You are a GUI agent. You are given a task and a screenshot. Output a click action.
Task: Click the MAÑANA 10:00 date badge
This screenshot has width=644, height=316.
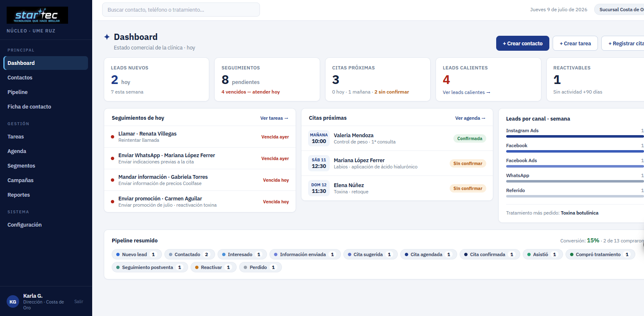(319, 138)
